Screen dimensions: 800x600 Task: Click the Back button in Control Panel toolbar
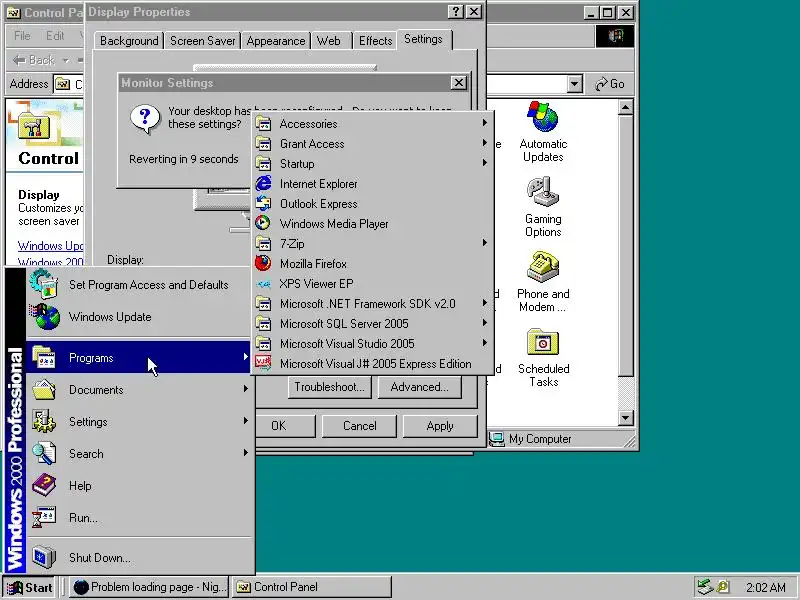(34, 60)
